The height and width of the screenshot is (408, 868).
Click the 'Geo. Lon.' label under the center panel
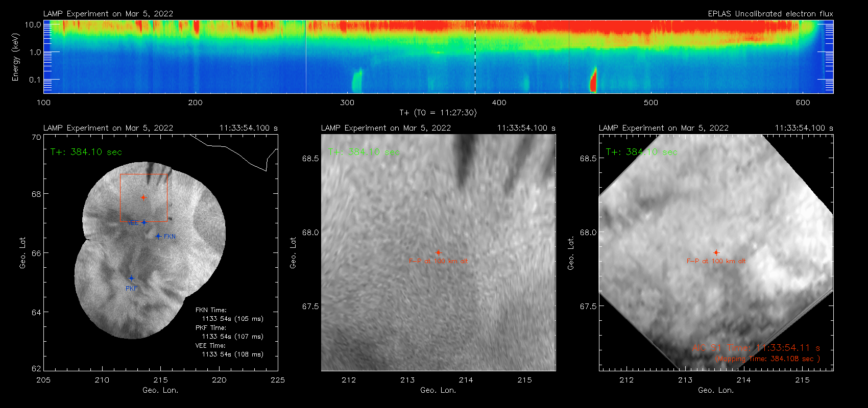point(438,390)
